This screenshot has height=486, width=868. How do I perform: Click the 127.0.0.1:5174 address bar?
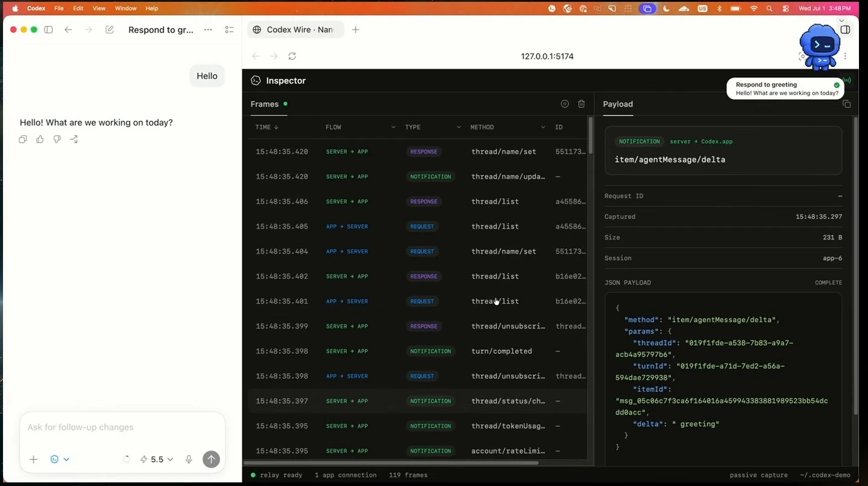pos(547,56)
